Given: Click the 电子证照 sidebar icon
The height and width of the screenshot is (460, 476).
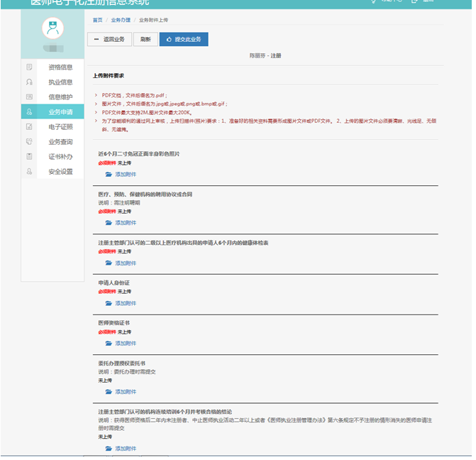Looking at the screenshot, I should (x=29, y=126).
